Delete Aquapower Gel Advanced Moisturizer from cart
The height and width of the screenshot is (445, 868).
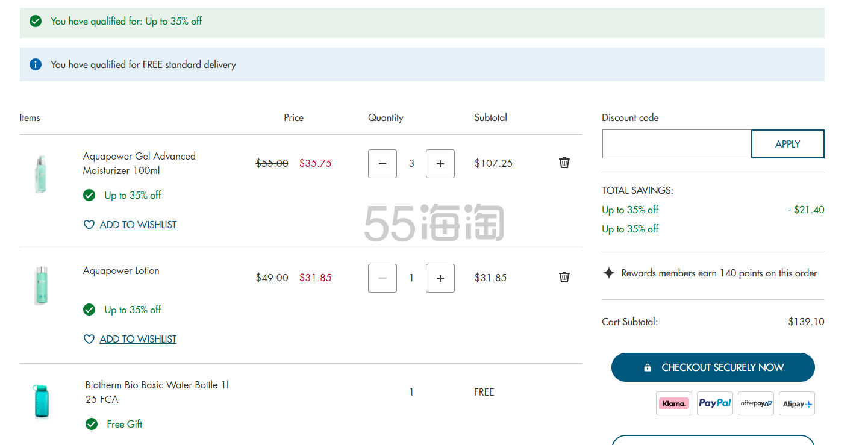tap(564, 163)
